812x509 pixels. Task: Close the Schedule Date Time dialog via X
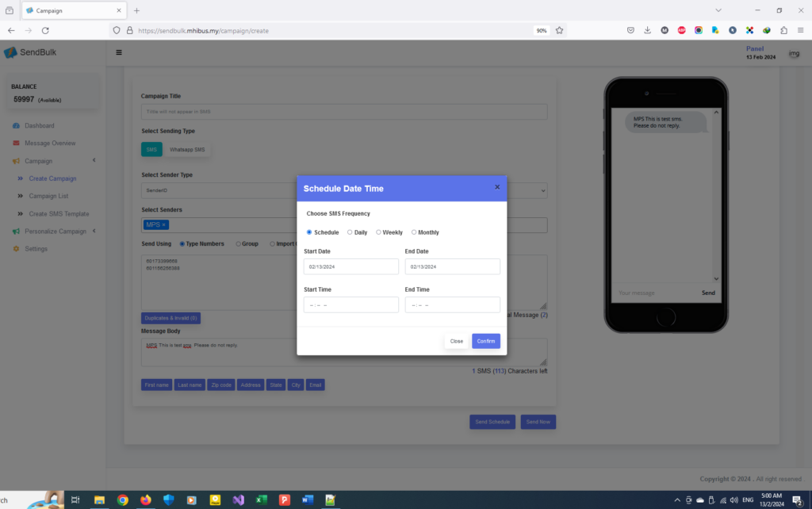point(497,187)
